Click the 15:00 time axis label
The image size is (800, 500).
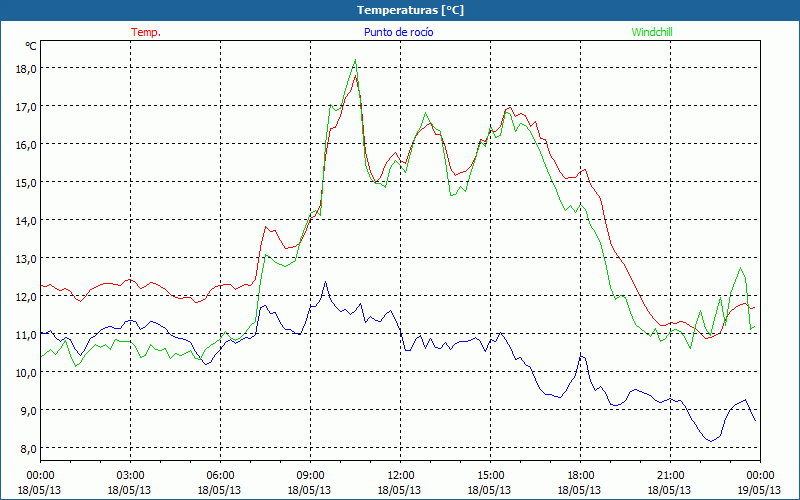pos(490,476)
